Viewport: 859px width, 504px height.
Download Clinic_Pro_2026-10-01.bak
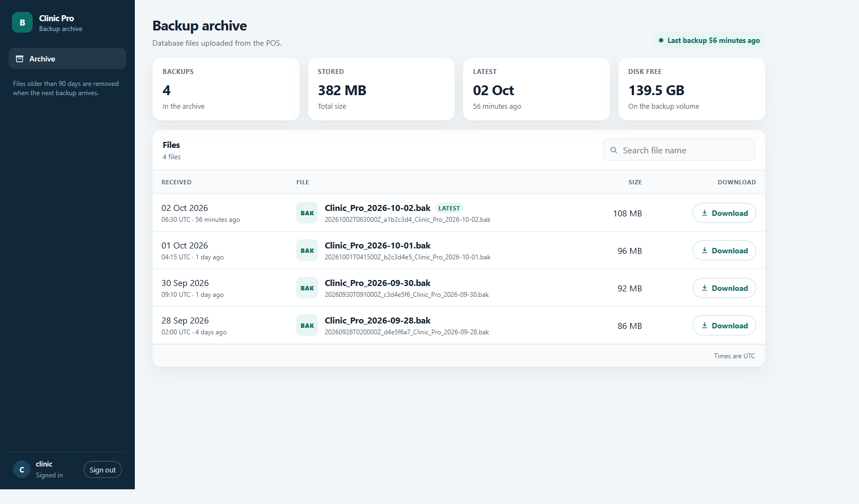[724, 251]
